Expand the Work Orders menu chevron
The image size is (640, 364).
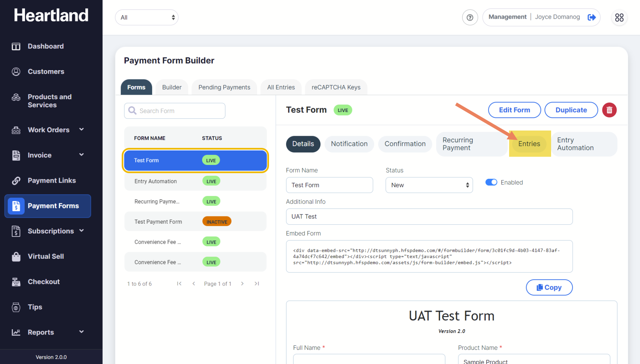pos(82,130)
